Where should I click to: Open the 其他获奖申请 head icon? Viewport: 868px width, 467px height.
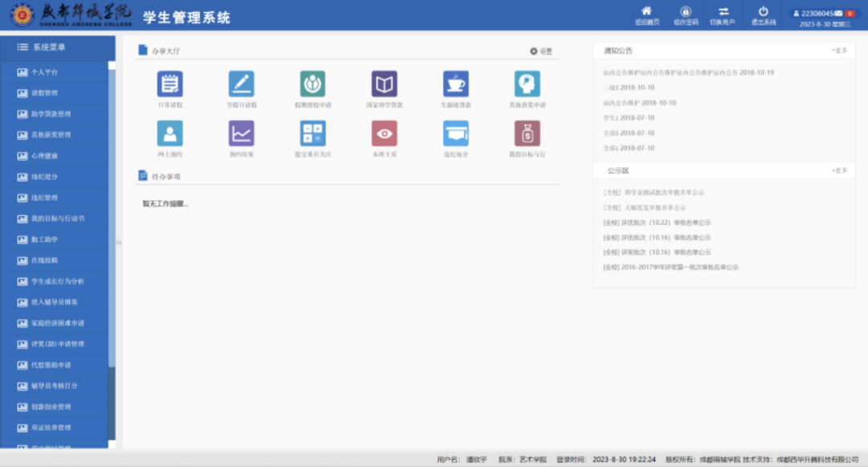point(527,84)
